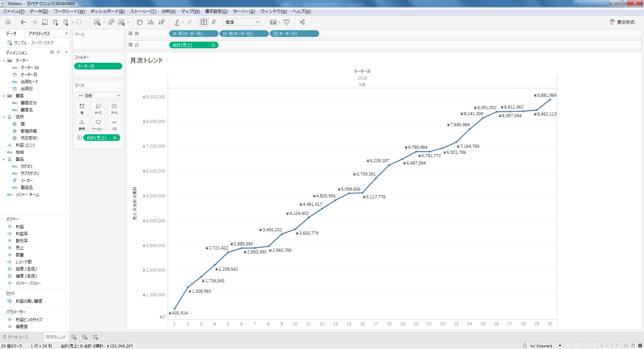644x349 pixels.
Task: Swap rows and columns
Action: [140, 22]
